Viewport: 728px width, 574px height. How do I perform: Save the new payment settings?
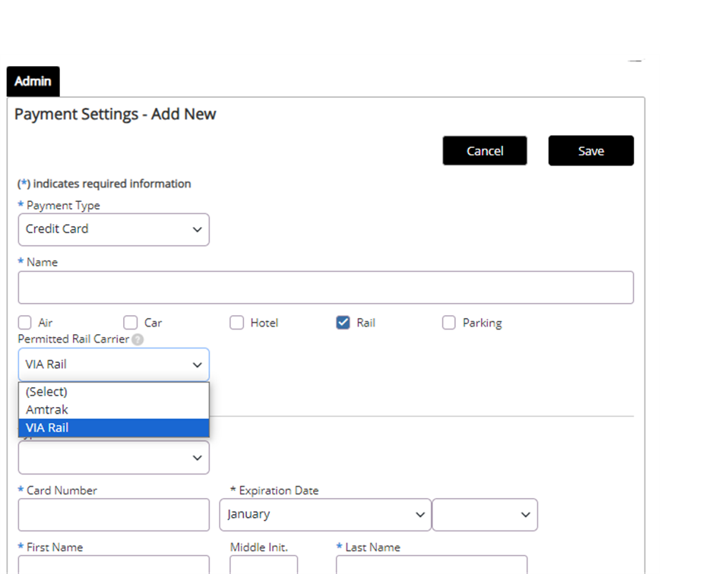(591, 151)
